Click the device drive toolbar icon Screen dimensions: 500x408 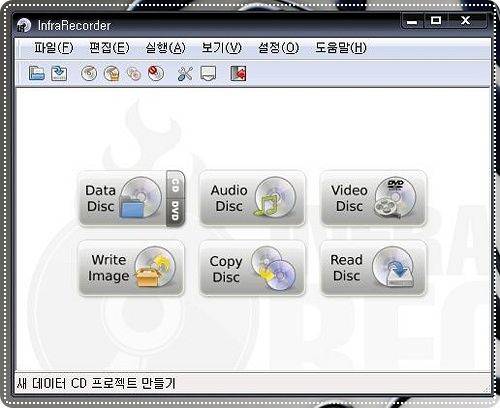tap(208, 73)
